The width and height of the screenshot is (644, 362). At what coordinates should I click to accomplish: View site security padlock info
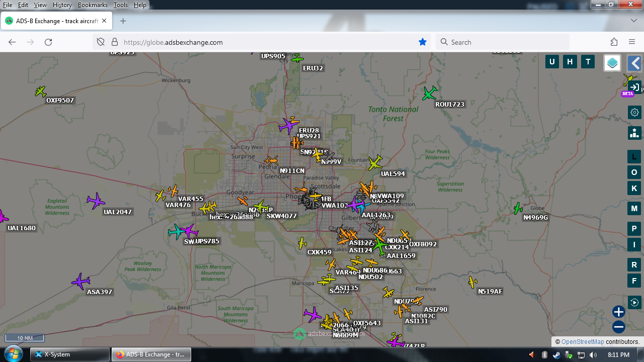114,42
